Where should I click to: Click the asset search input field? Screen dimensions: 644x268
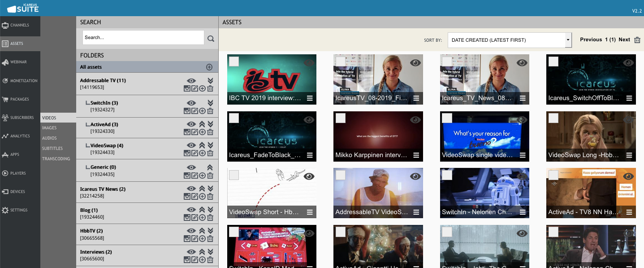click(143, 38)
